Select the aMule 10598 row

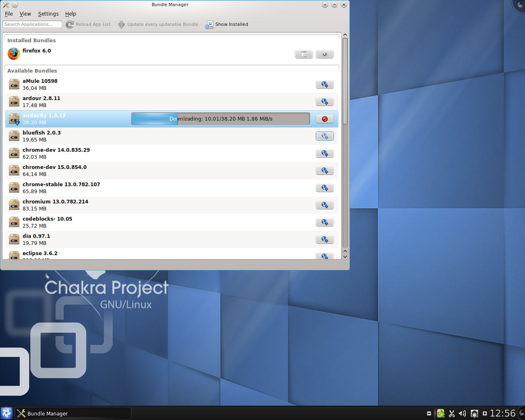[172, 84]
